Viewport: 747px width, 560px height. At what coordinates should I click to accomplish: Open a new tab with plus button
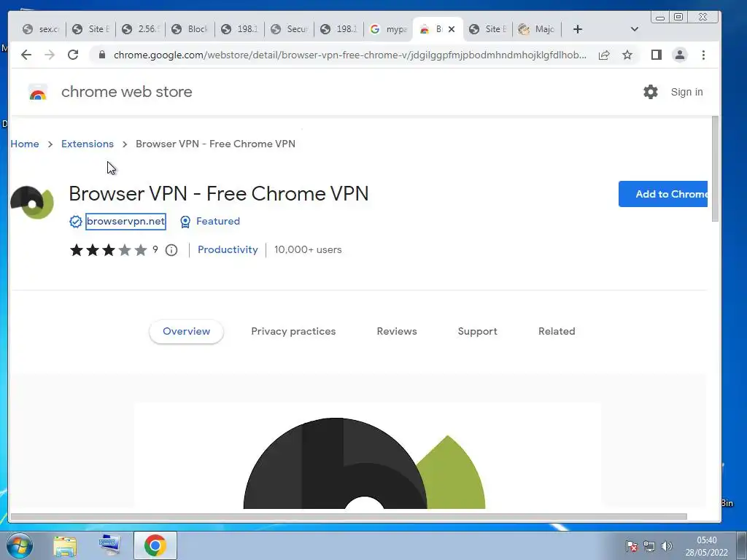(x=578, y=29)
